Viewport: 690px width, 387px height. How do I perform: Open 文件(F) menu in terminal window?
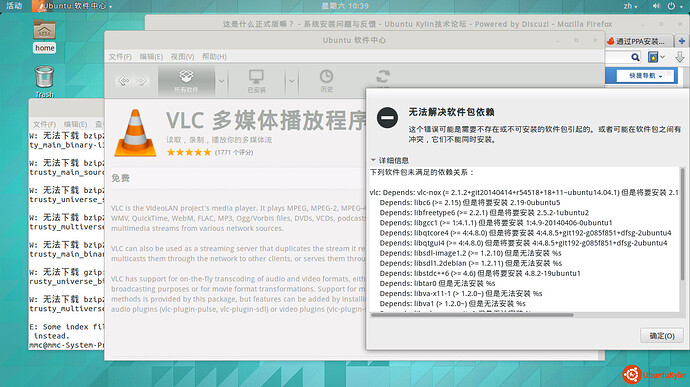pyautogui.click(x=44, y=124)
